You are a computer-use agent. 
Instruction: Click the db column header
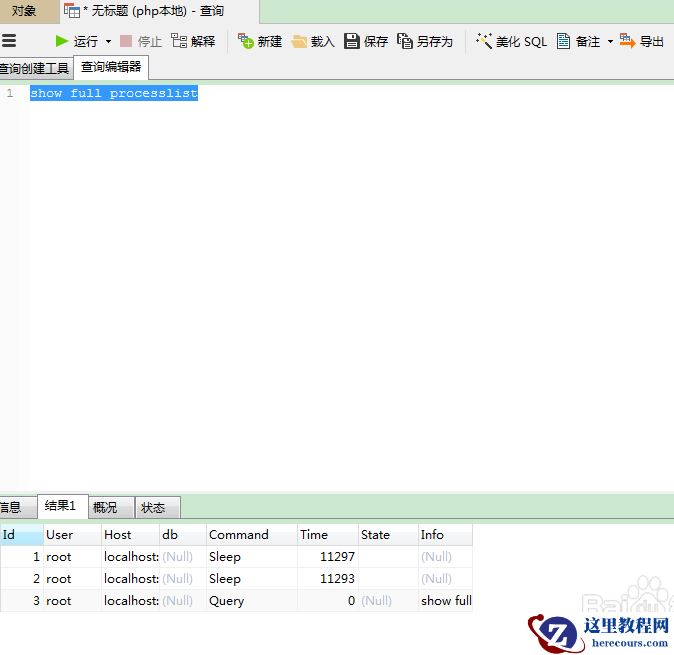(x=183, y=535)
